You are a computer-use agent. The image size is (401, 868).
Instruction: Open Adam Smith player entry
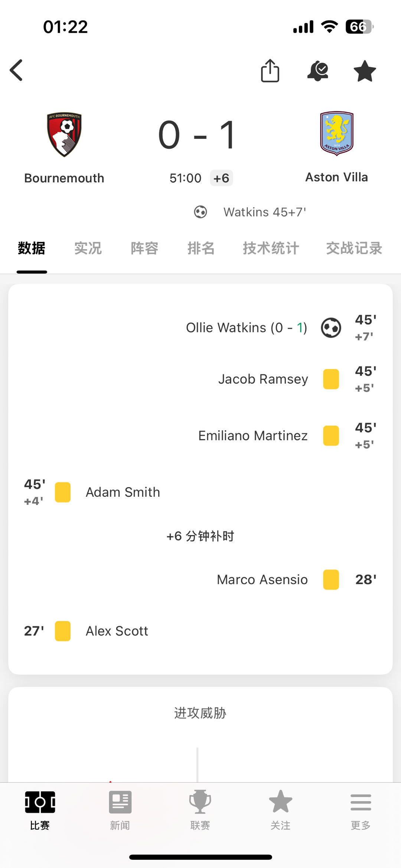pyautogui.click(x=123, y=492)
